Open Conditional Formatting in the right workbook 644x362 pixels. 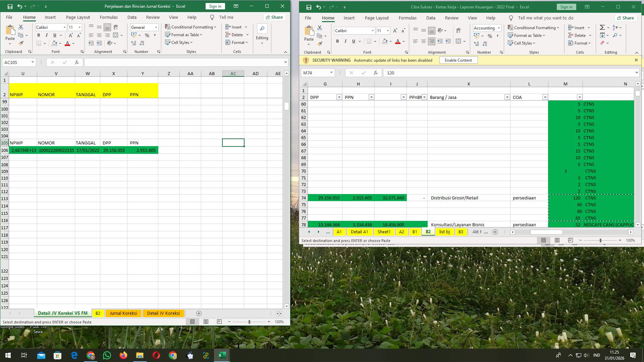[x=534, y=27]
